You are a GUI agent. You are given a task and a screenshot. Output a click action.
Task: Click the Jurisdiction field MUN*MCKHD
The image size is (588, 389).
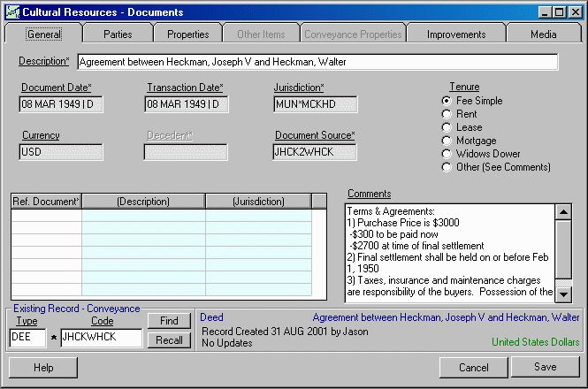316,104
